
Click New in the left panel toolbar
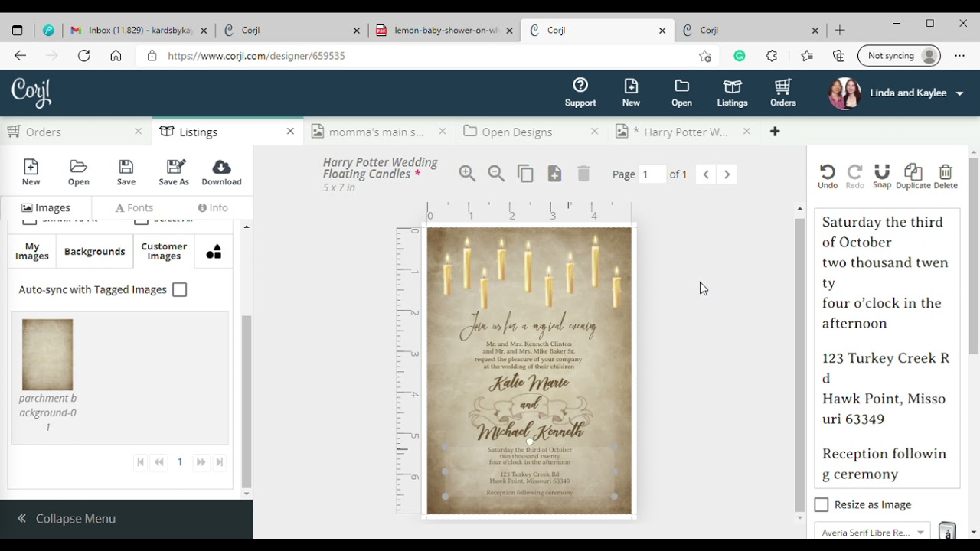[31, 172]
